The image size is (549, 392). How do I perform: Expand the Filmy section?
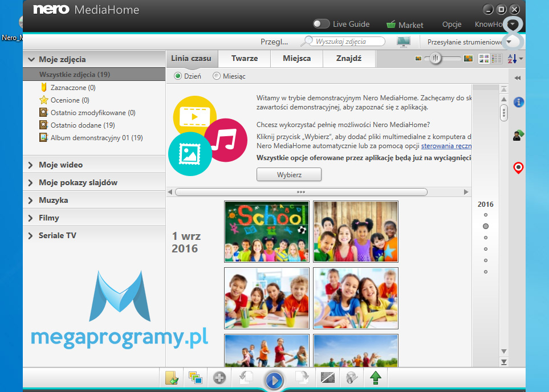[x=30, y=218]
